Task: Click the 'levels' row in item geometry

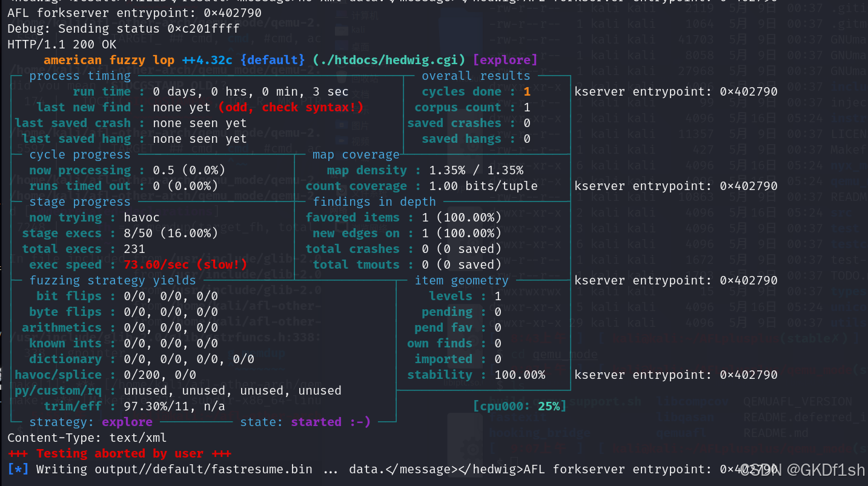Action: pos(465,296)
